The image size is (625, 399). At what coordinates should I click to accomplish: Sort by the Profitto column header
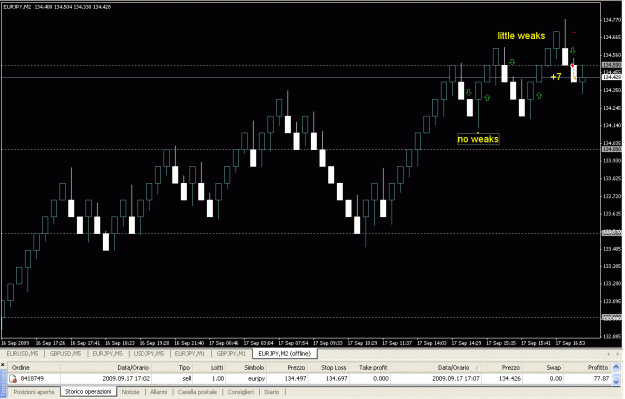click(x=598, y=368)
